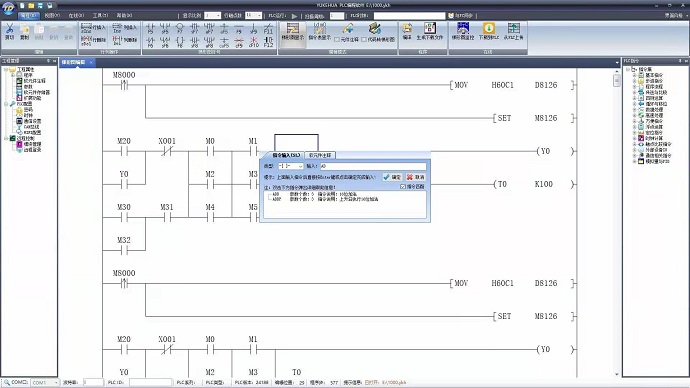This screenshot has width=690, height=388.
Task: Click the cancel button with red X
Action: click(x=415, y=177)
